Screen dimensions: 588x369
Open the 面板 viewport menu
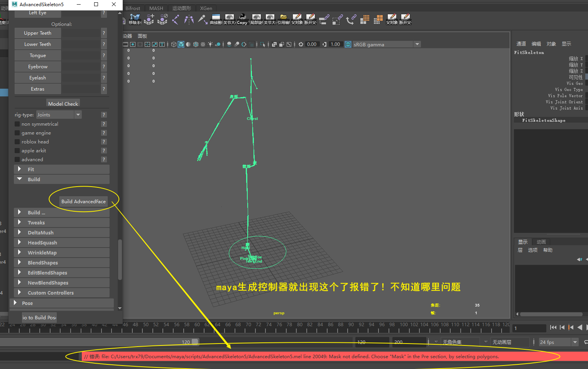coord(142,36)
